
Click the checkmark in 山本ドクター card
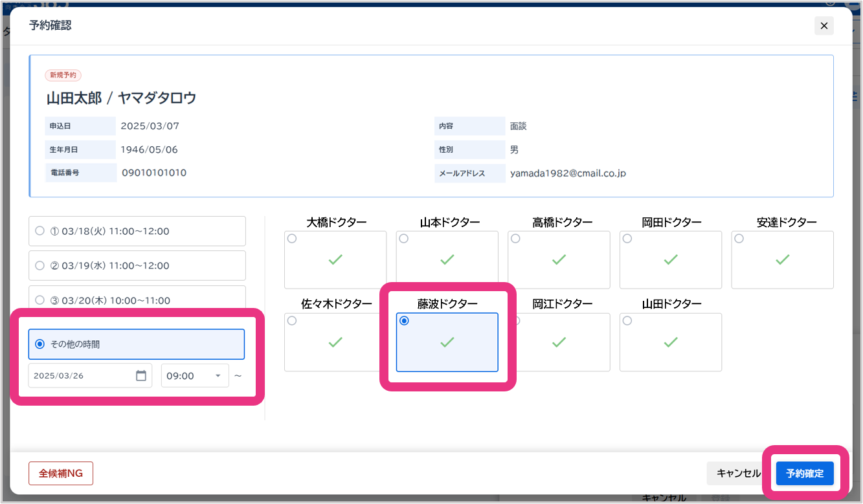tap(447, 259)
